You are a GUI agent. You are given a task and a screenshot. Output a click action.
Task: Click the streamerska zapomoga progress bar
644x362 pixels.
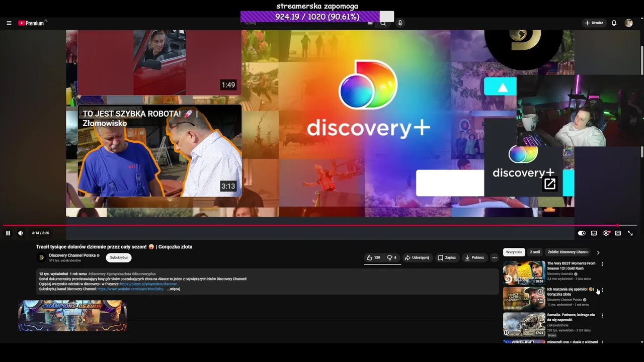coord(317,17)
